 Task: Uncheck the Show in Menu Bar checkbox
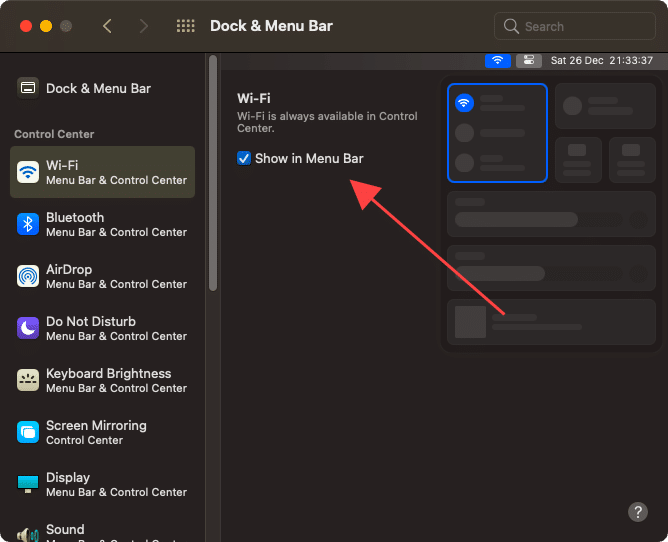click(x=244, y=158)
